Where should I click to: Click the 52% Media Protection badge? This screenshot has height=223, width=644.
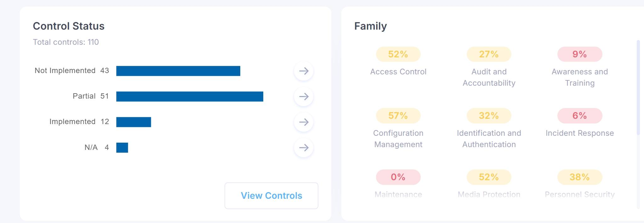tap(489, 177)
